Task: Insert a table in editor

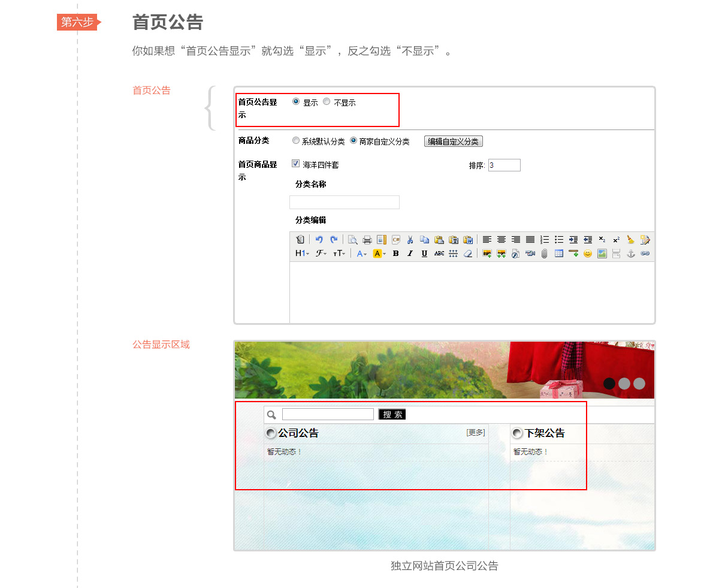Action: click(x=559, y=254)
